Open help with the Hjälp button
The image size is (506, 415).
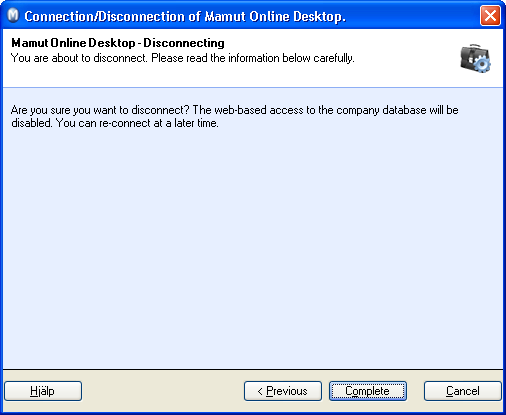tap(43, 391)
